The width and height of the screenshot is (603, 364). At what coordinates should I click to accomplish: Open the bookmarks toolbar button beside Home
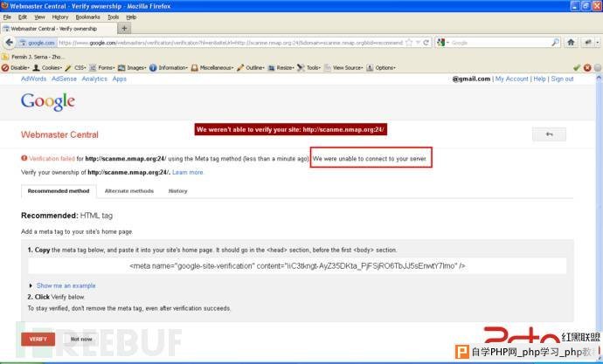pyautogui.click(x=588, y=43)
